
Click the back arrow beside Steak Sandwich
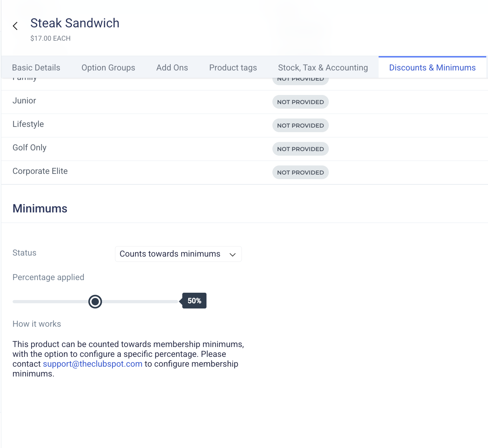pyautogui.click(x=15, y=26)
